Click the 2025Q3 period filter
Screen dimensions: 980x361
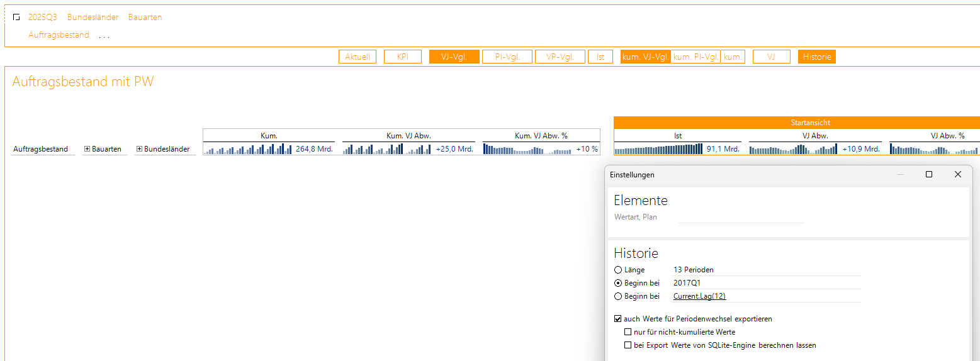[42, 18]
